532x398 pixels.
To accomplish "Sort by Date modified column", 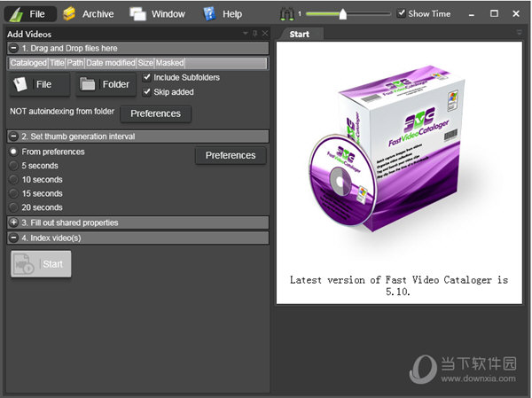I will click(111, 63).
